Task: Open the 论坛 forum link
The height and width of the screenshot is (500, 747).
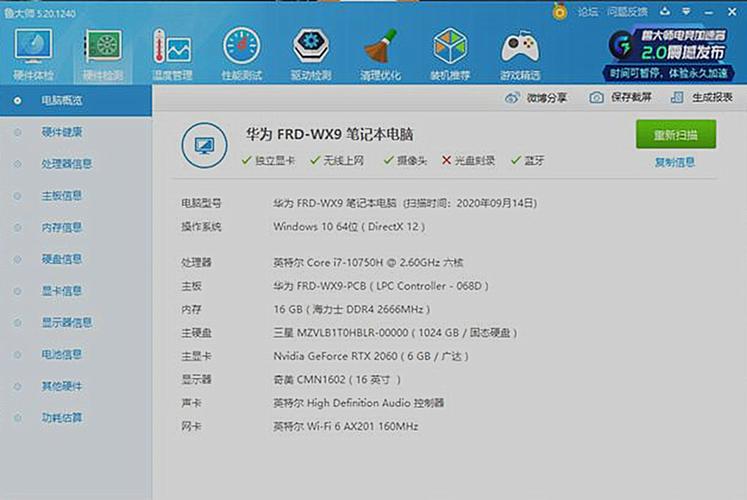Action: tap(587, 12)
